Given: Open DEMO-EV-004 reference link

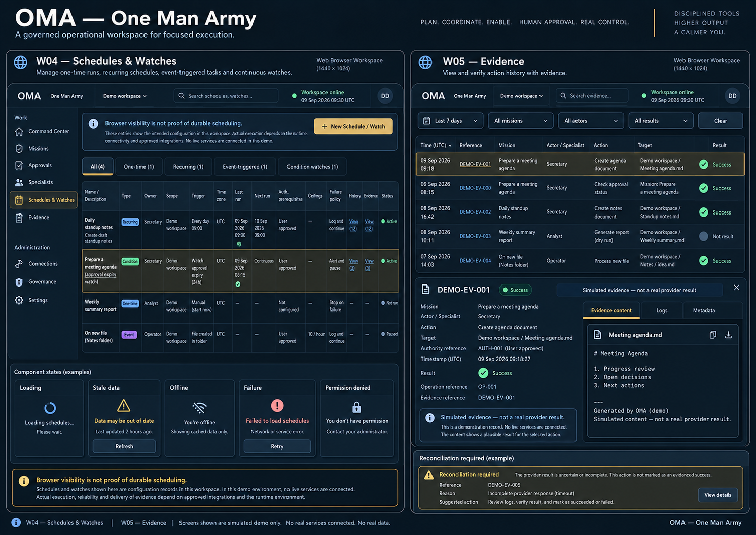Looking at the screenshot, I should coord(475,261).
